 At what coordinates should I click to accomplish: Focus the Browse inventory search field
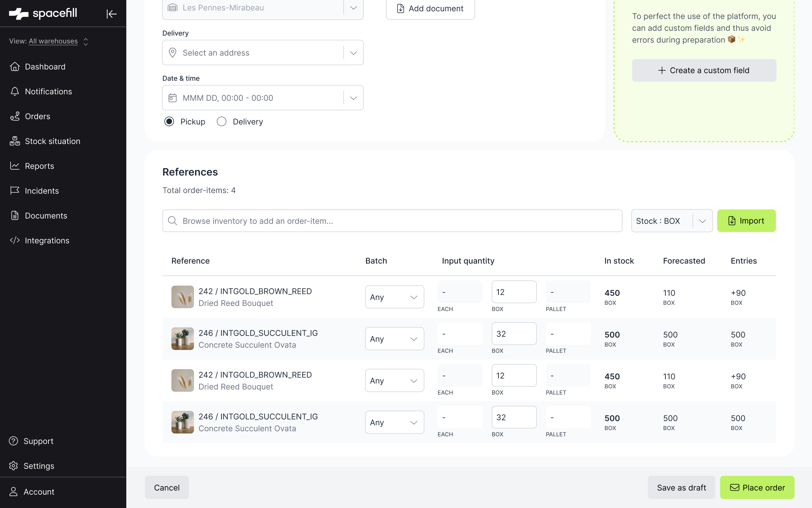(x=392, y=221)
